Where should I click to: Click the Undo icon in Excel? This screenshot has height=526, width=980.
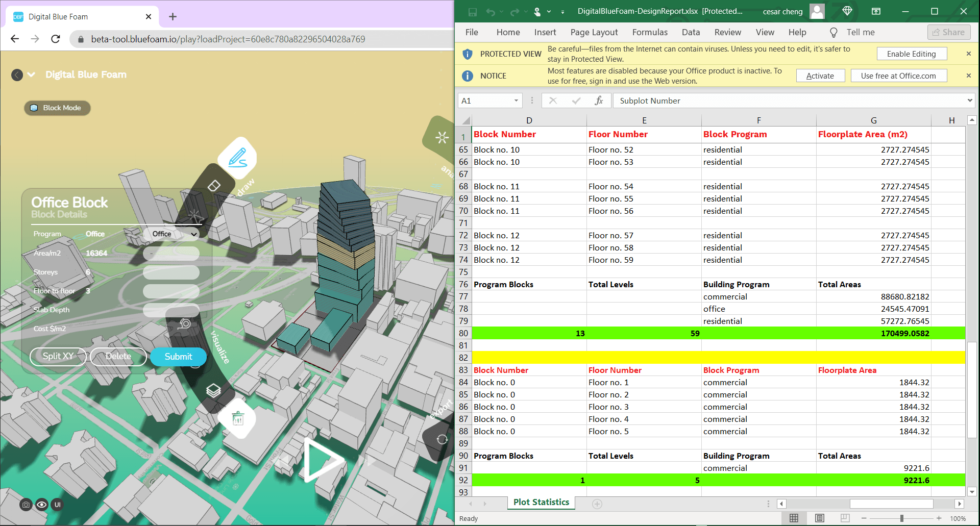tap(491, 12)
